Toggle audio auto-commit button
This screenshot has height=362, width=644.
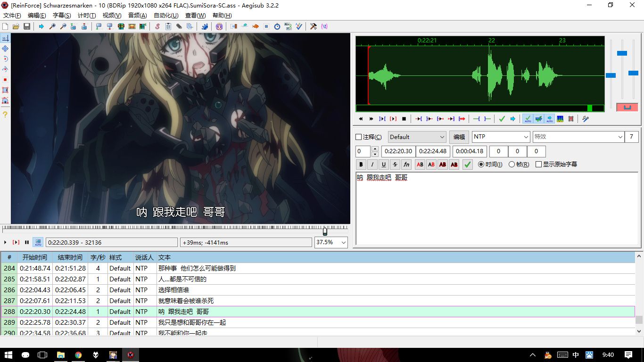[528, 119]
